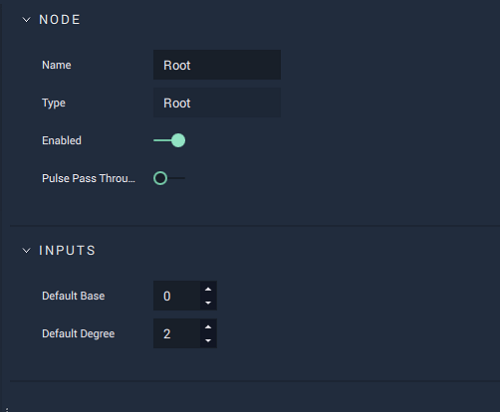Turn on Pulse Pass Through toggle
The height and width of the screenshot is (412, 500).
[169, 178]
